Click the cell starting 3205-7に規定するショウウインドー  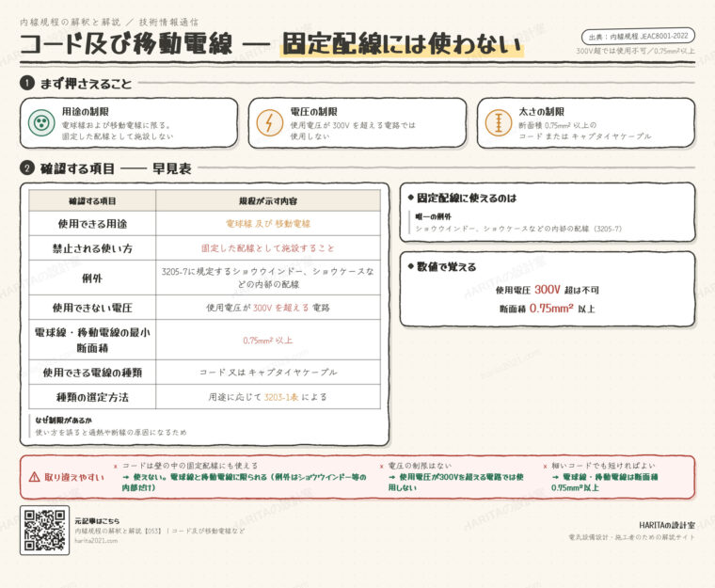click(x=268, y=278)
